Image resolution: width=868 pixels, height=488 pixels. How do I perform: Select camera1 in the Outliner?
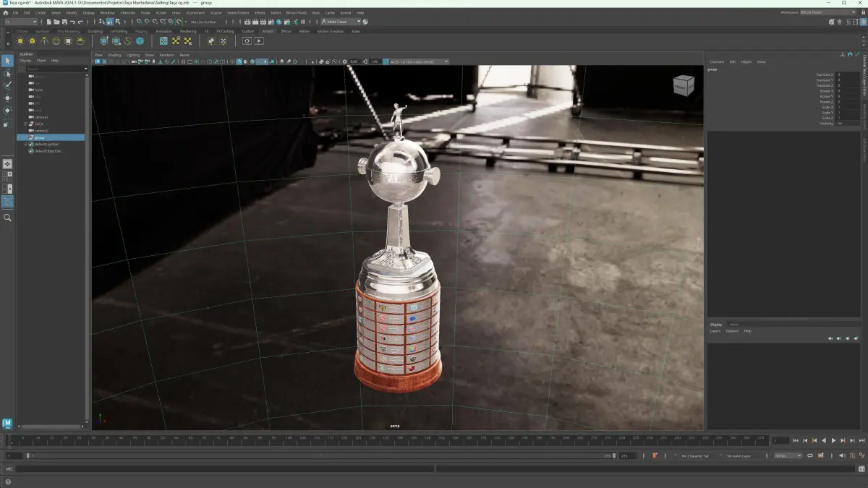click(x=41, y=117)
